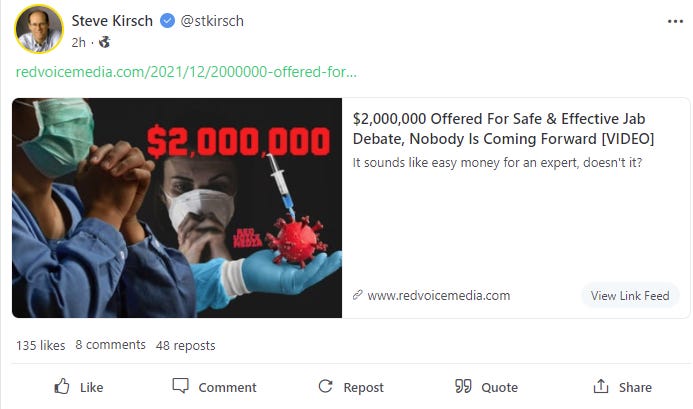Viewport: 693px width, 409px height.
Task: Open the $2,000,000 article preview image
Action: [177, 208]
